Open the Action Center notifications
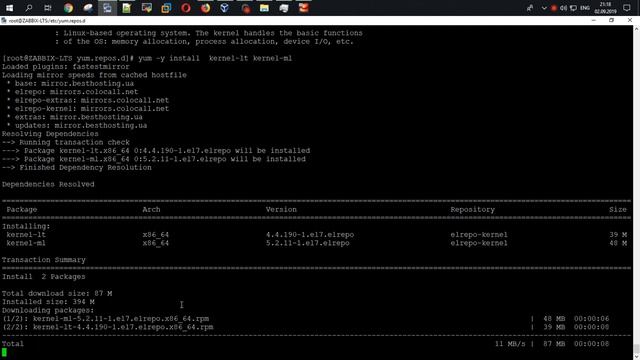Screen dimensions: 640x360 coord(627,8)
